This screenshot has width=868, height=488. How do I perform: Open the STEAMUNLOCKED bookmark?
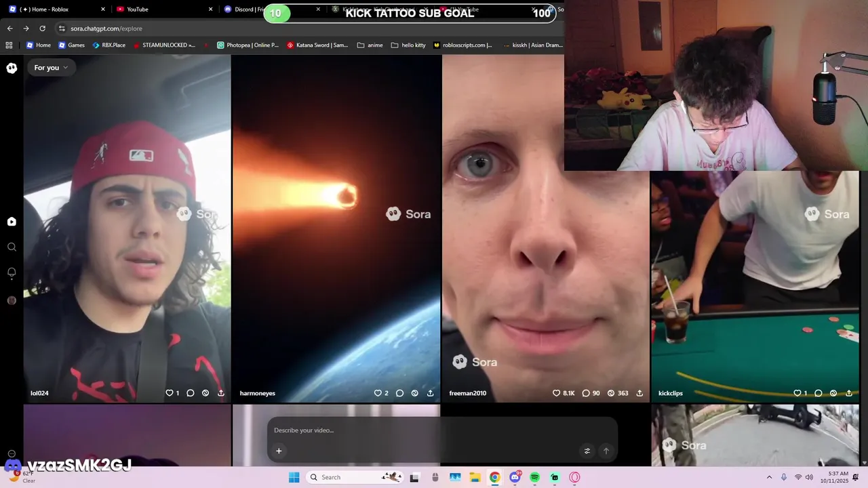click(164, 45)
